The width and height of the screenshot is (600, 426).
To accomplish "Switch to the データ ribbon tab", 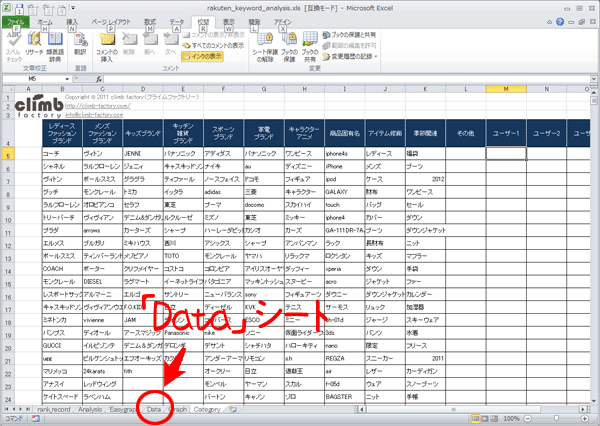I will pos(177,22).
